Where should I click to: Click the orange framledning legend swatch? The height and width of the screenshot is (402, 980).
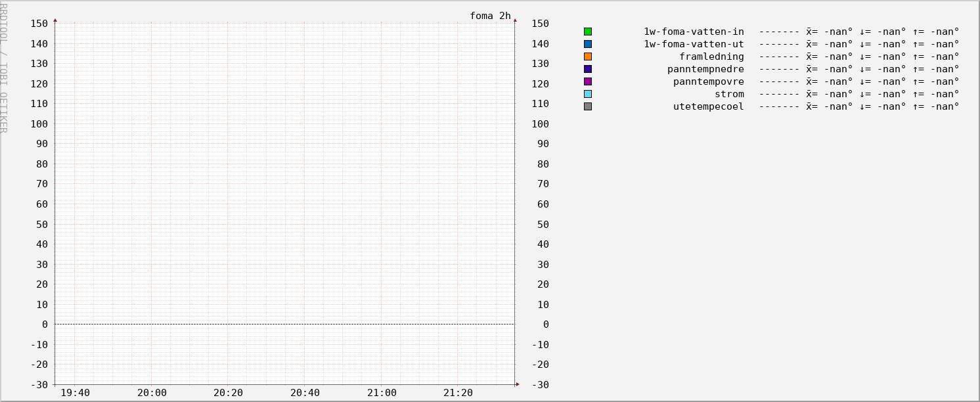588,56
